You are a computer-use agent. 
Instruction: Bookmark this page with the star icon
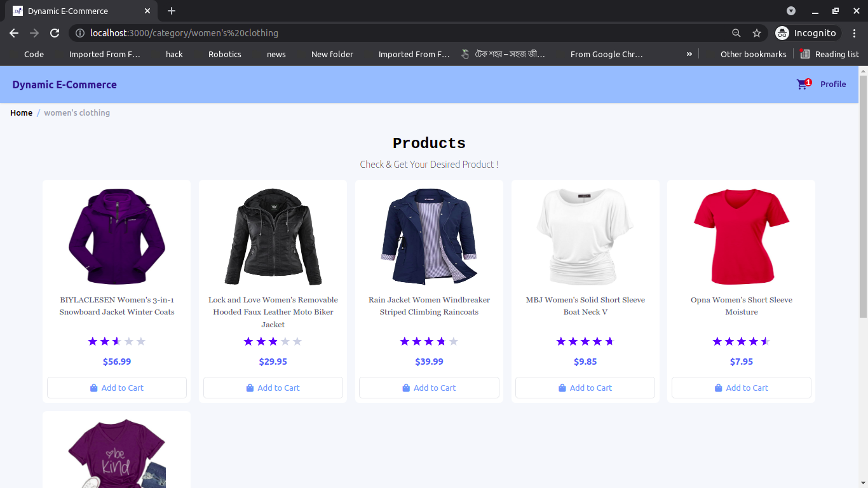[x=757, y=33]
